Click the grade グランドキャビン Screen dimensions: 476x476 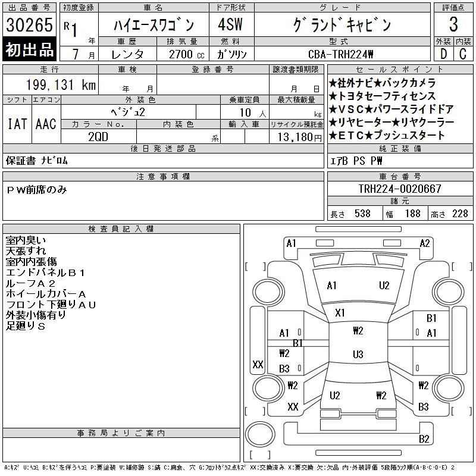pyautogui.click(x=342, y=24)
